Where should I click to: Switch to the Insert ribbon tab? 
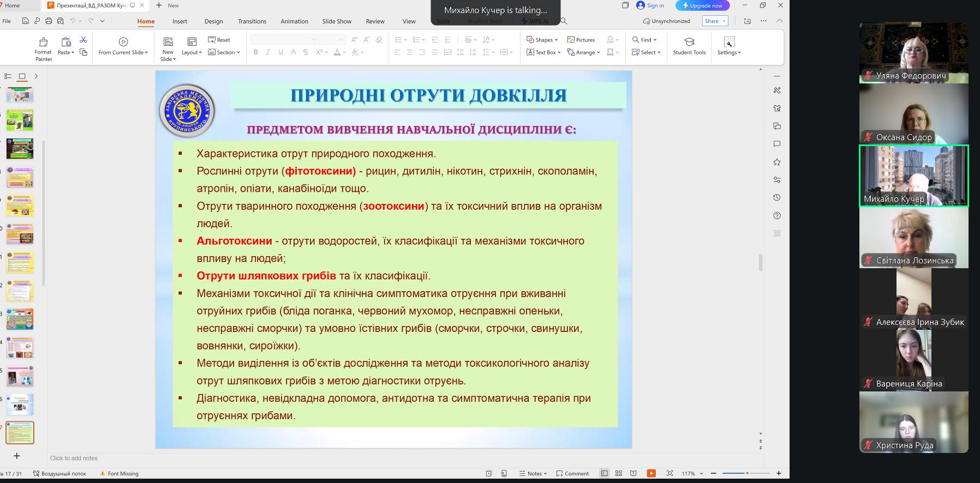click(180, 21)
